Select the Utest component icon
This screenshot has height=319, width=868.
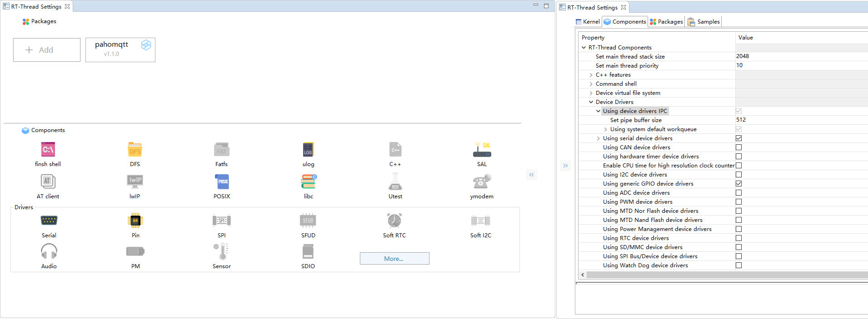point(395,182)
